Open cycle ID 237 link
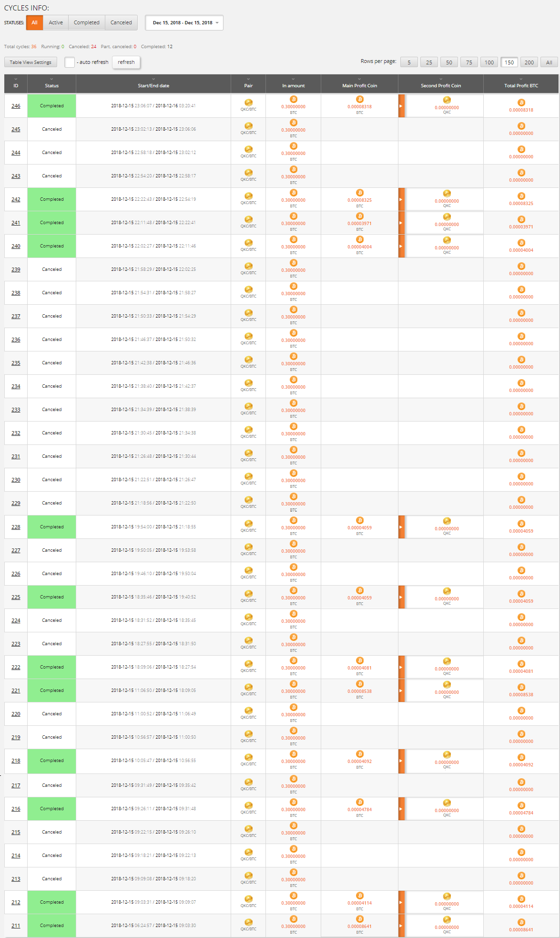The height and width of the screenshot is (938, 560). coord(16,316)
